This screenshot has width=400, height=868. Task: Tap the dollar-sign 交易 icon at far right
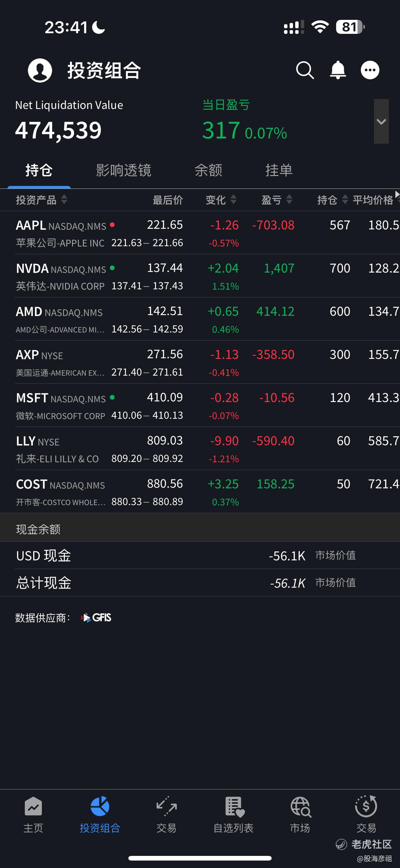point(366,806)
